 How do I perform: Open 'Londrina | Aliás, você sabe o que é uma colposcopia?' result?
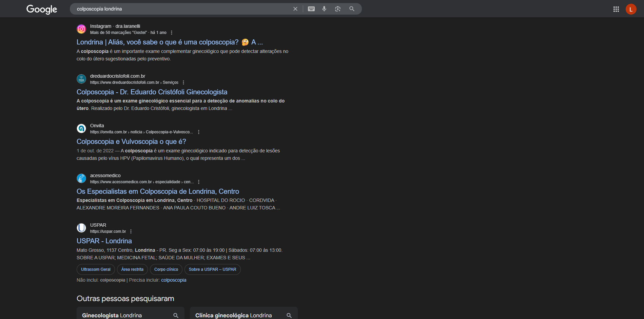[x=170, y=42]
